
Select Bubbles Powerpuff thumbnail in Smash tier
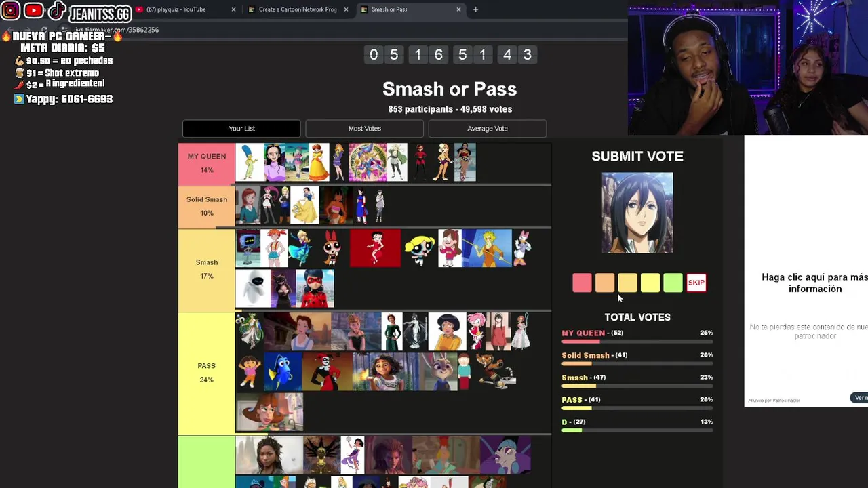[420, 249]
